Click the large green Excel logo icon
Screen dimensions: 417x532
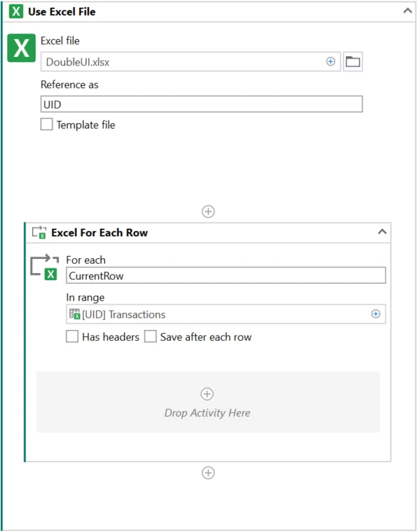(x=21, y=48)
